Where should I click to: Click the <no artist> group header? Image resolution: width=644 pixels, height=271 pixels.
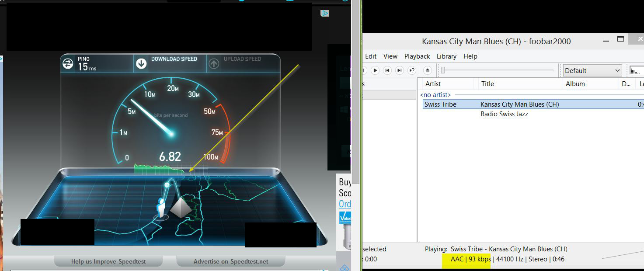[x=435, y=95]
